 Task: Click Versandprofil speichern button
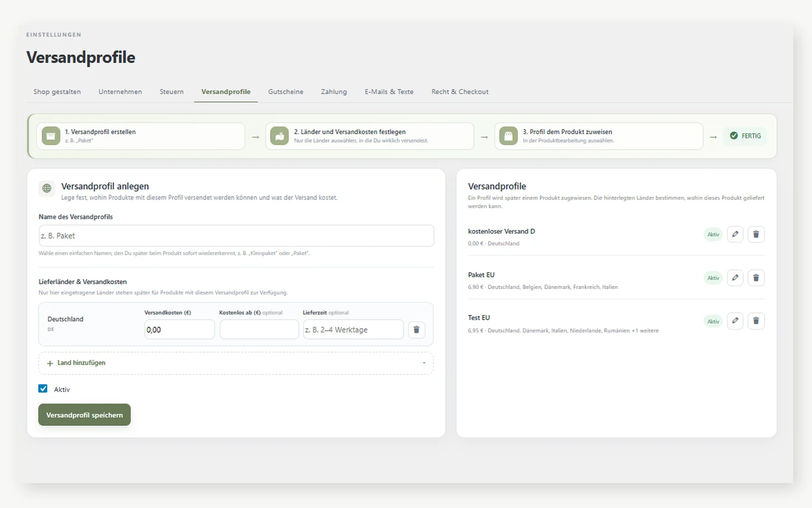(84, 415)
